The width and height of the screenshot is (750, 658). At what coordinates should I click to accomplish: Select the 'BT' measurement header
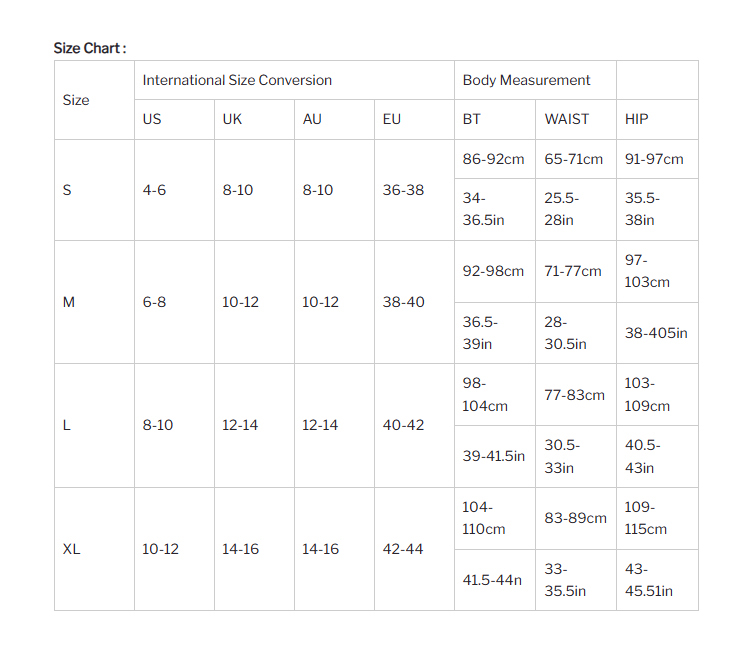tap(472, 119)
